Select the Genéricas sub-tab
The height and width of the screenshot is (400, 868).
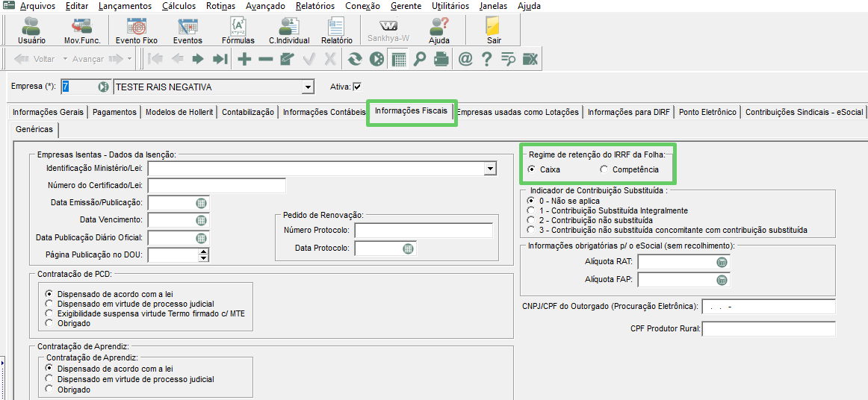tap(34, 129)
